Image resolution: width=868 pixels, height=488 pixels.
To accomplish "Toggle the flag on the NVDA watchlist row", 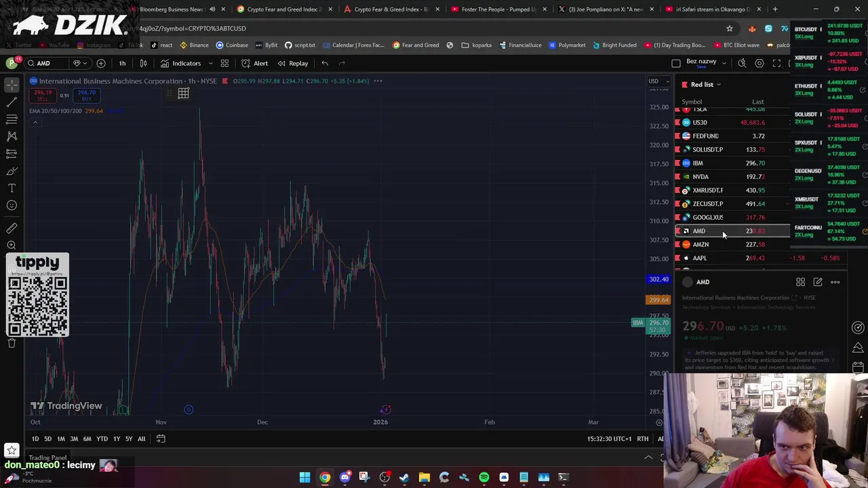I will click(677, 176).
